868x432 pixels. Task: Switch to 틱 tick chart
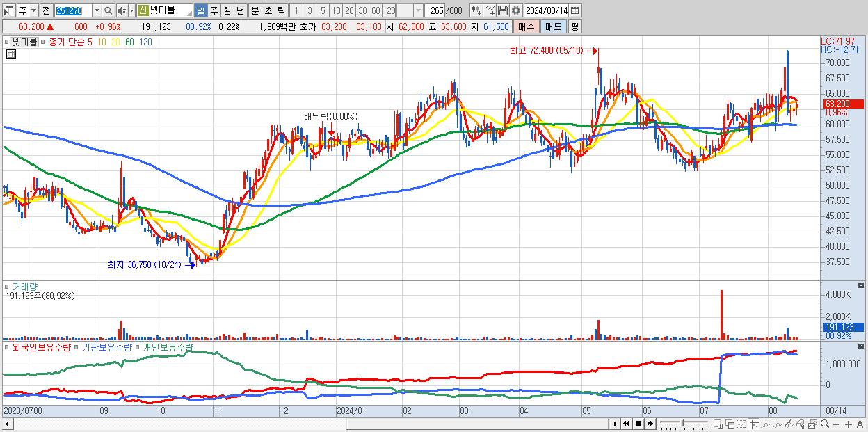click(x=281, y=10)
